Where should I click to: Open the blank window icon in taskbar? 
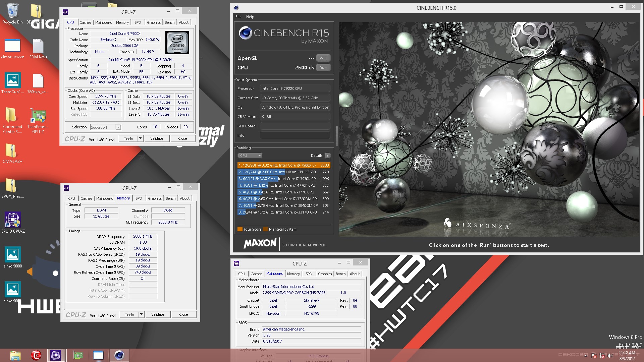pos(98,355)
